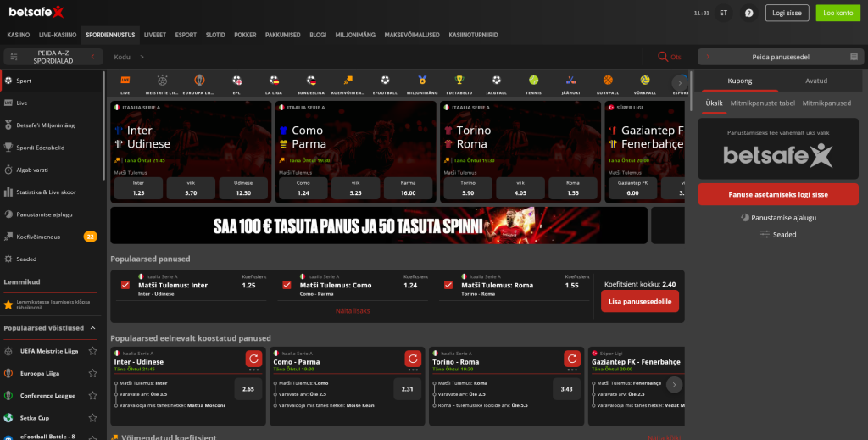Open the ET language selector
Viewport: 868px width, 440px height.
tap(724, 13)
